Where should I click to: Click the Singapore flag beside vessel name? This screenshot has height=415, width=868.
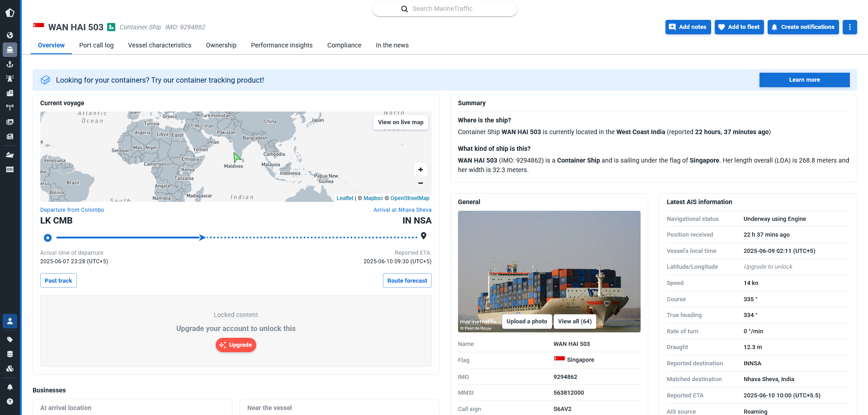38,27
